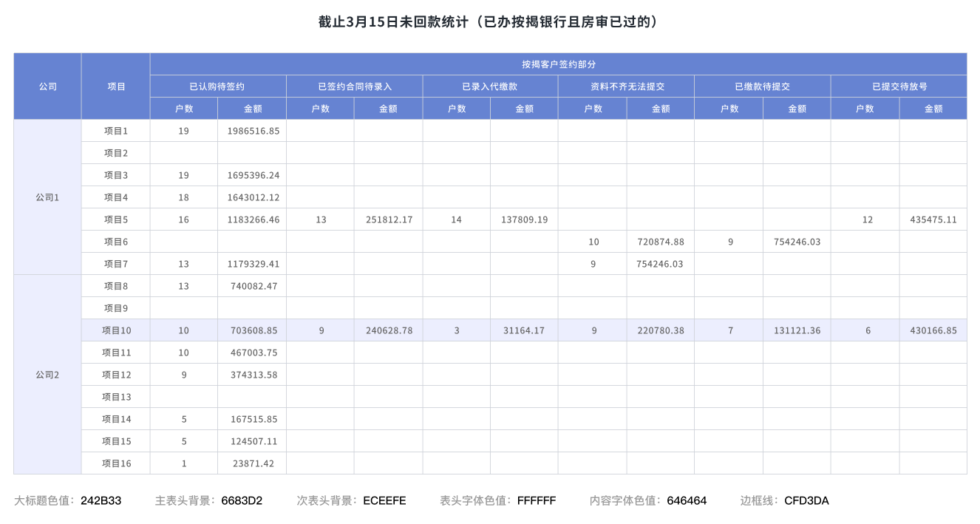
Task: Select amount cell 1643012.12
Action: pyautogui.click(x=252, y=197)
